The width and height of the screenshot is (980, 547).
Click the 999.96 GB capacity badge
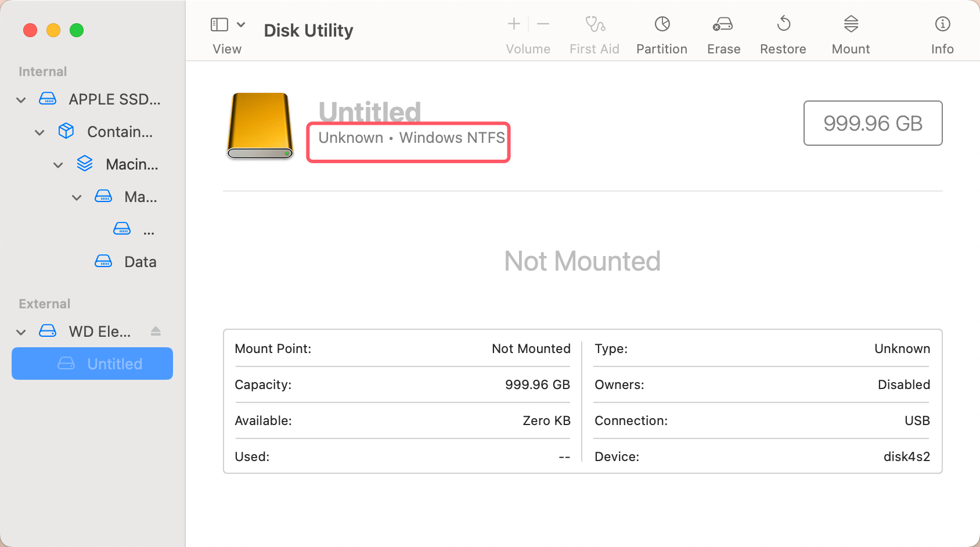coord(872,123)
